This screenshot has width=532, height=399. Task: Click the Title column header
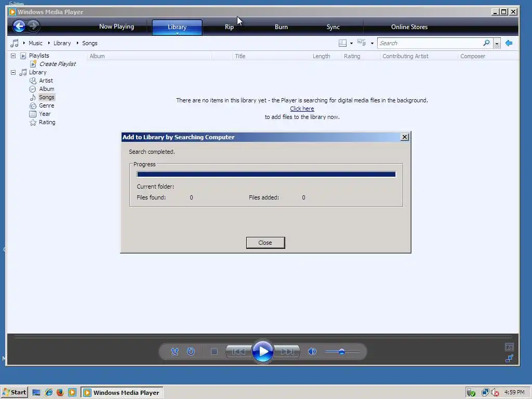271,56
